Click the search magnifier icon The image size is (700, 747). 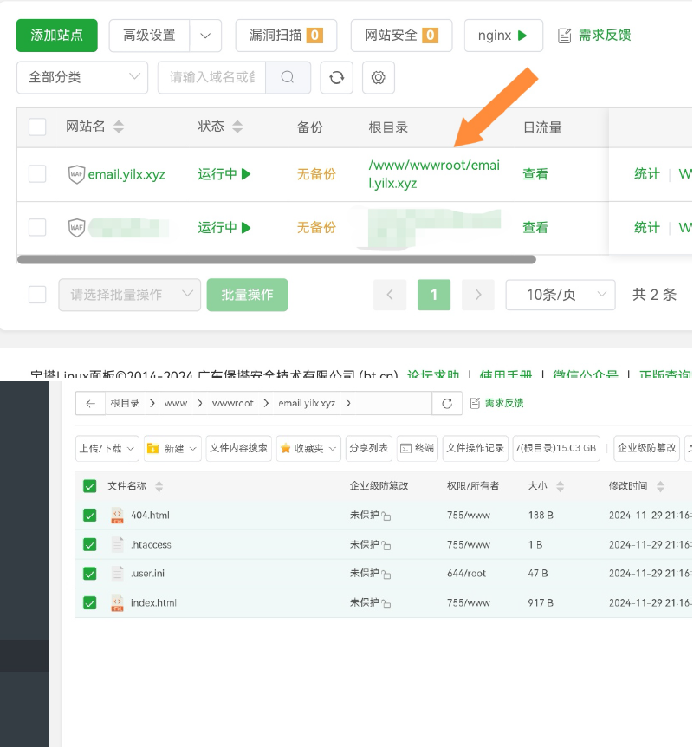[x=288, y=77]
